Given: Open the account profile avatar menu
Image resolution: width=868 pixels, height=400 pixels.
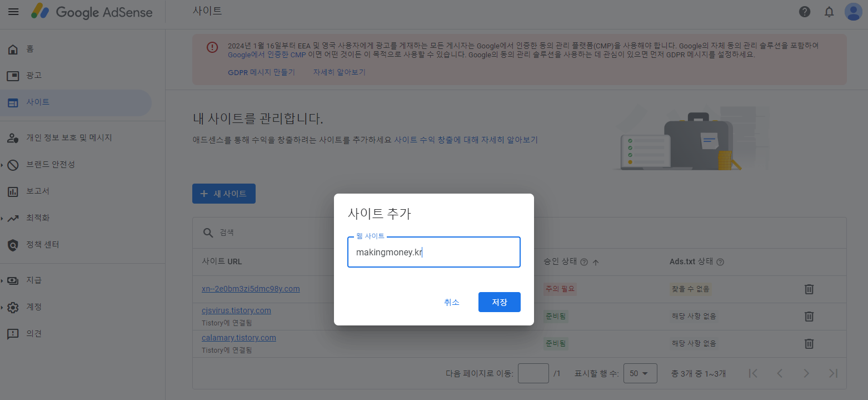Looking at the screenshot, I should 853,11.
